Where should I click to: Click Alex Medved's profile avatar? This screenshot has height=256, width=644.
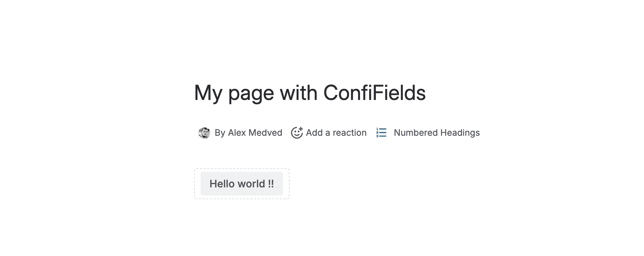click(x=204, y=133)
